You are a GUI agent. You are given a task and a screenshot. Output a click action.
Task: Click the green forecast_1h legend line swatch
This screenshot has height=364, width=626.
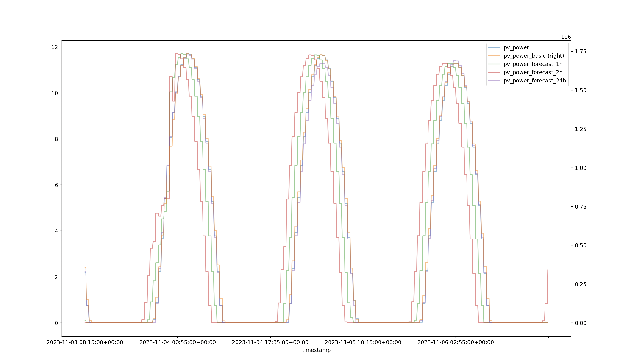pos(494,64)
